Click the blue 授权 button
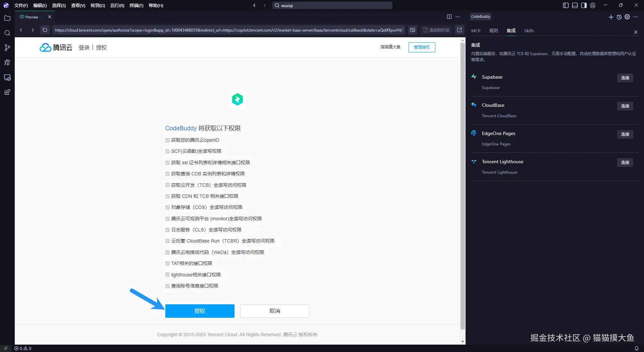 (200, 311)
